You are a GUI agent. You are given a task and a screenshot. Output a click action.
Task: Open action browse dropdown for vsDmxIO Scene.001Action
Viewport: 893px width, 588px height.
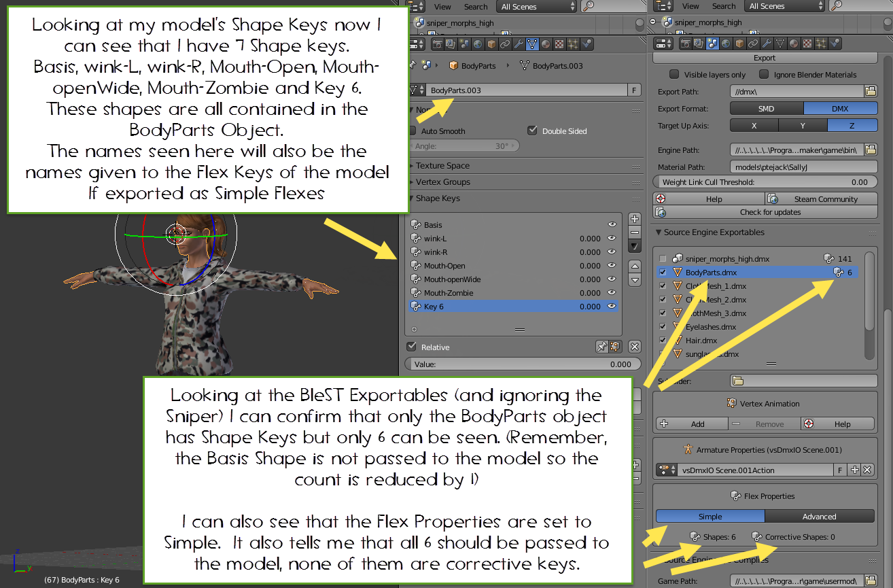665,470
